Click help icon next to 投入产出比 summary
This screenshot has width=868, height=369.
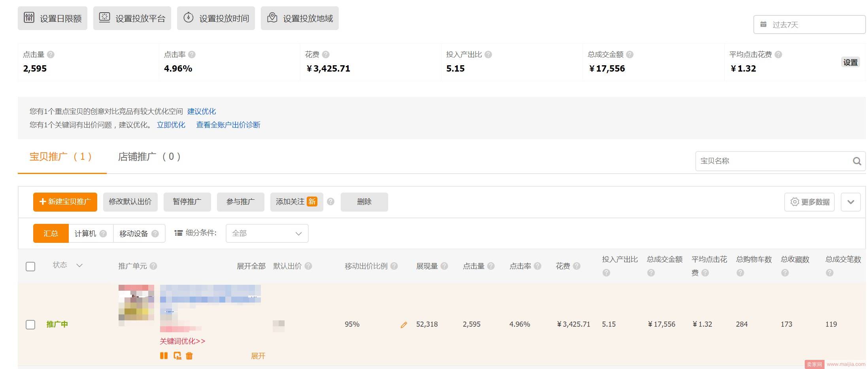coord(488,55)
